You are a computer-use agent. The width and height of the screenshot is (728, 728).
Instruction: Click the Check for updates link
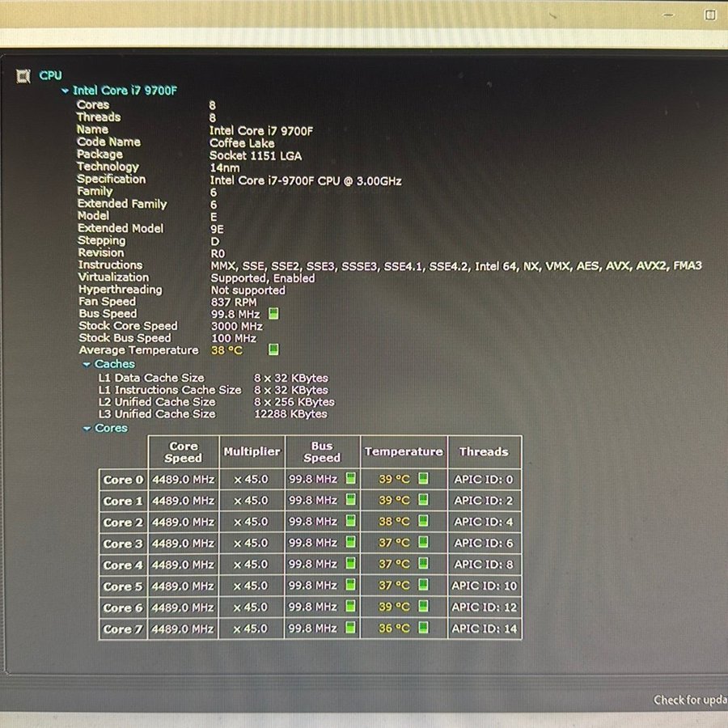(x=689, y=700)
